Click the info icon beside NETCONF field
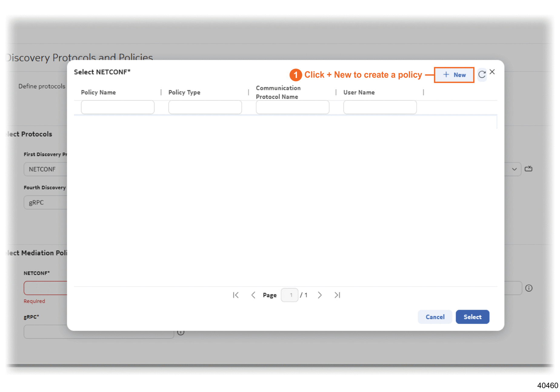 529,288
